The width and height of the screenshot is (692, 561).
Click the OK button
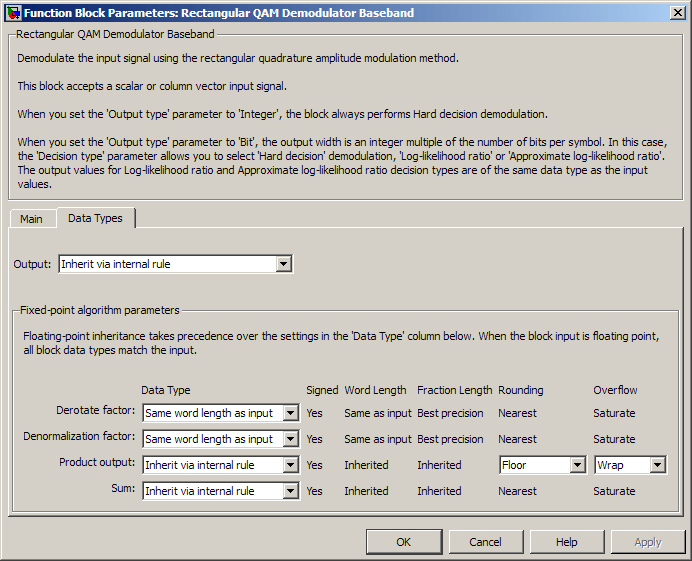tap(404, 542)
